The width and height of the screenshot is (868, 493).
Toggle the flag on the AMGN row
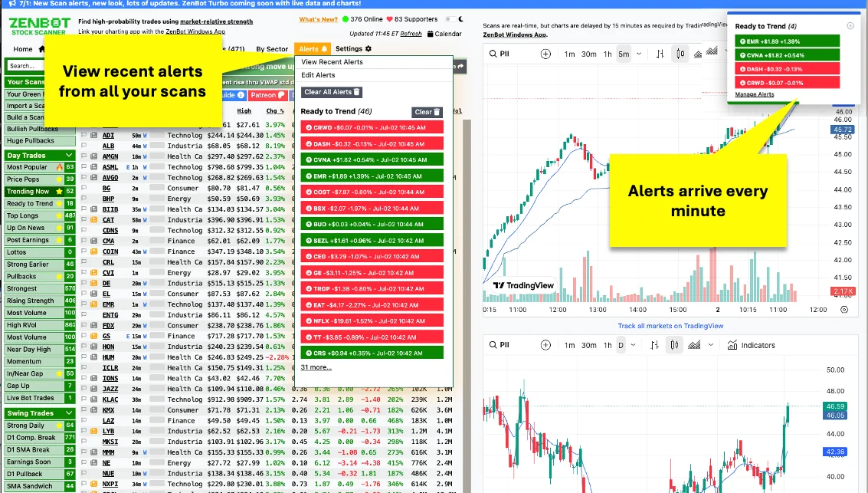coord(84,156)
